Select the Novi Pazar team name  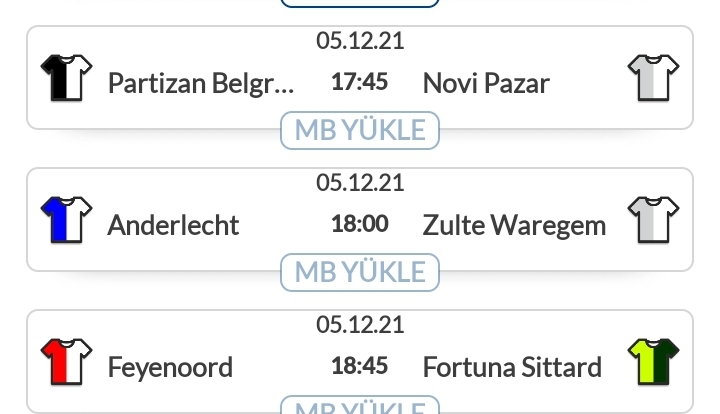click(486, 84)
